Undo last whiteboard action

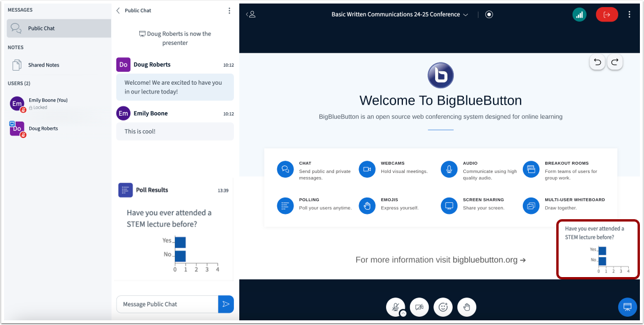coord(598,63)
